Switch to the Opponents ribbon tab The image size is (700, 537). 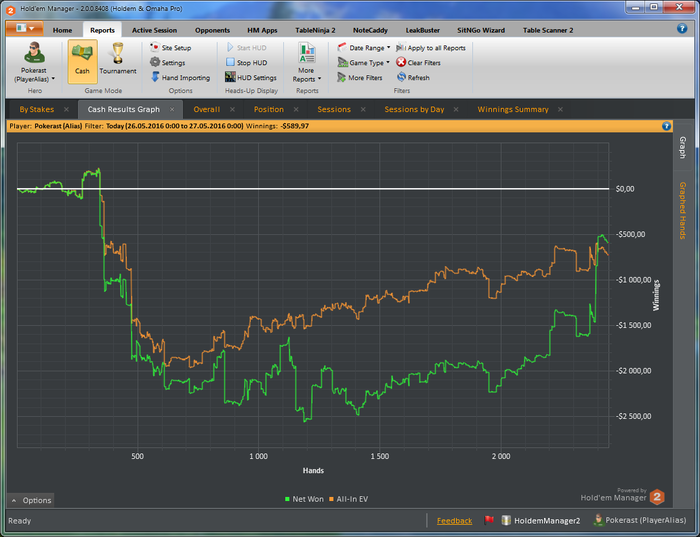[212, 30]
